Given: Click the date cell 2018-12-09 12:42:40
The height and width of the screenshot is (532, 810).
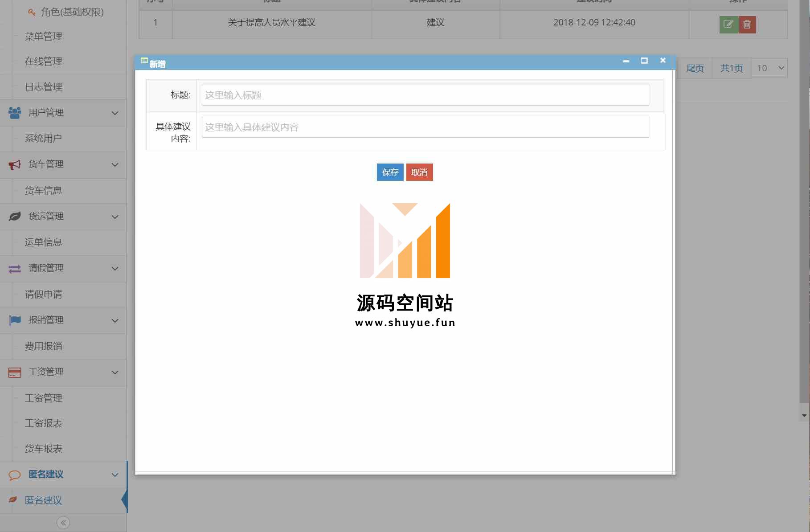Looking at the screenshot, I should [x=594, y=23].
